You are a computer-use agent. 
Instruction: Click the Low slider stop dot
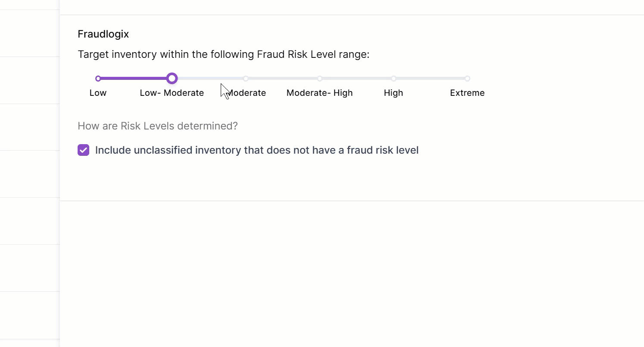pos(98,79)
